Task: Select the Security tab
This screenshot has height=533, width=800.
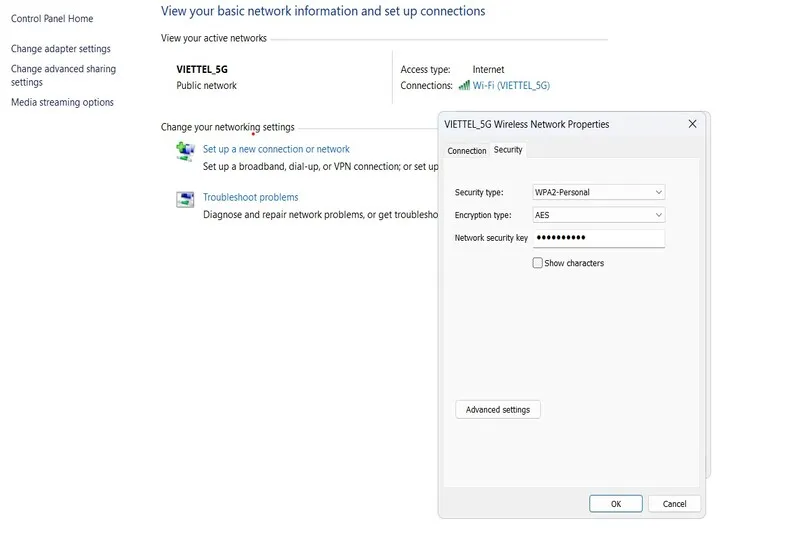Action: pos(508,150)
